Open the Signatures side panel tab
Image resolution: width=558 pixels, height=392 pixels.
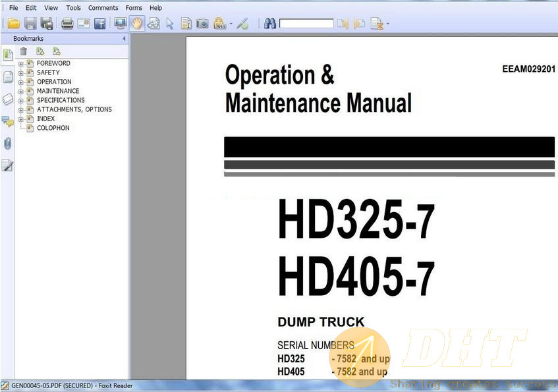[7, 165]
